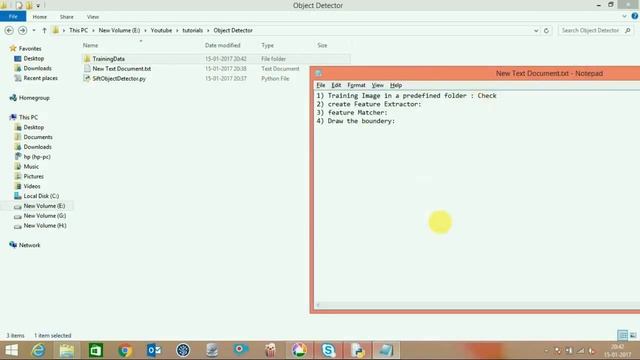Select Network in navigation pane
640x360 pixels.
pos(29,245)
